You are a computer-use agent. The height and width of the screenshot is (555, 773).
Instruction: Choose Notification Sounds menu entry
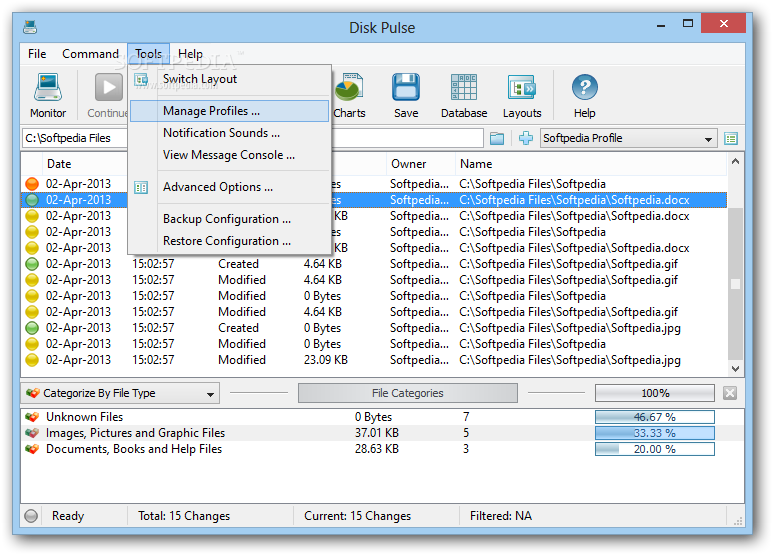pyautogui.click(x=230, y=133)
